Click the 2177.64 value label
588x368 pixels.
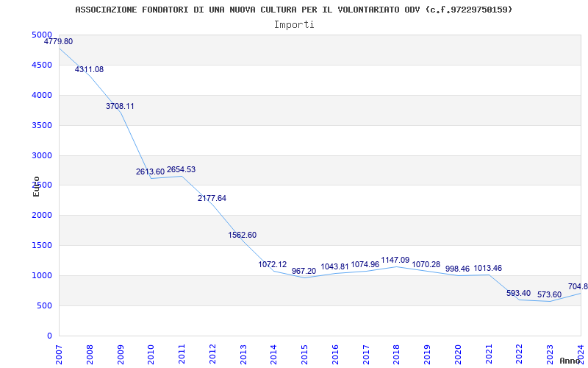point(212,198)
